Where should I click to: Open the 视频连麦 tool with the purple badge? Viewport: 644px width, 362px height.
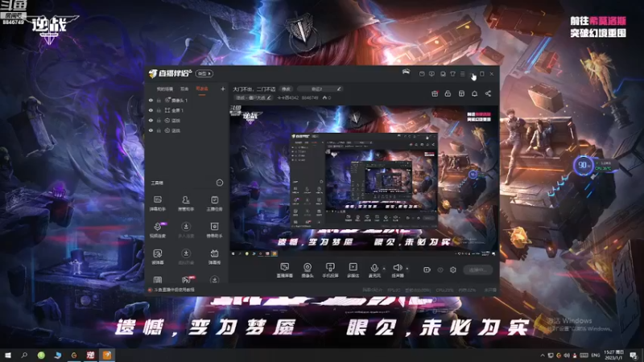pos(157,229)
